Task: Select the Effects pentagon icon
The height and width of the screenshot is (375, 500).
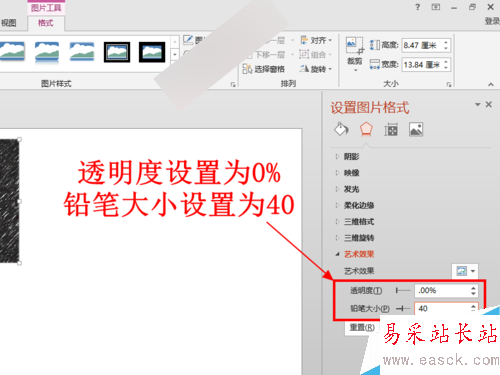Action: point(366,129)
